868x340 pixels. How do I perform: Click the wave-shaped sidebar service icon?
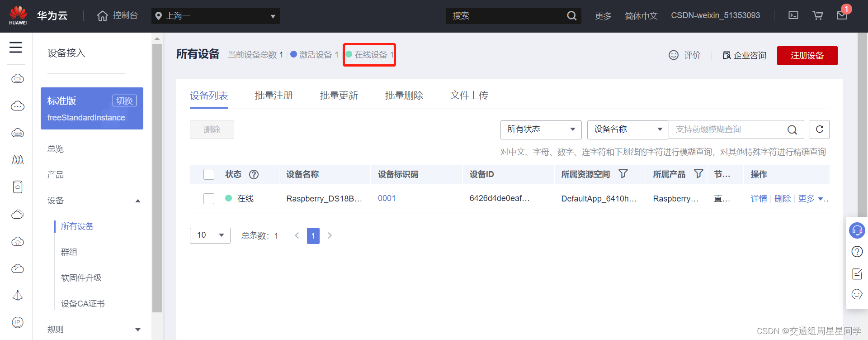click(x=18, y=160)
